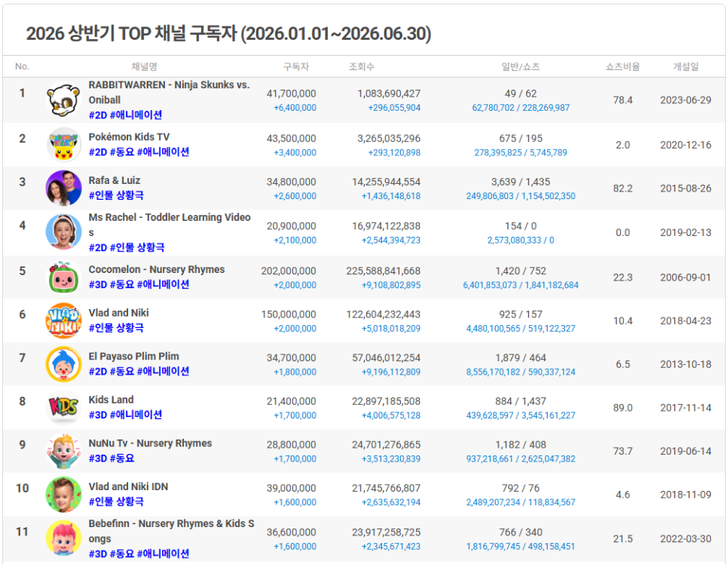Click El Payaso Plim Plim clown avatar

point(63,364)
